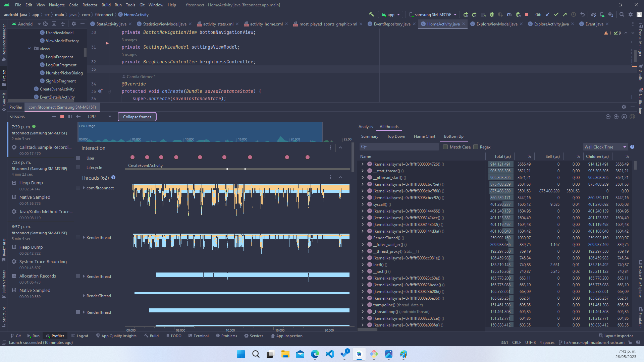The image size is (644, 362).
Task: Expand the syscall() row
Action: (x=363, y=204)
